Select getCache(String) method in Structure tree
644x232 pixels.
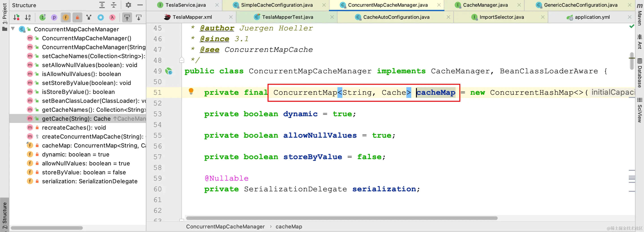[x=77, y=119]
